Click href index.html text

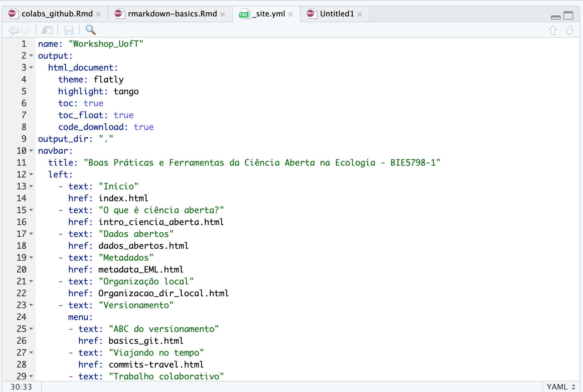(x=123, y=198)
